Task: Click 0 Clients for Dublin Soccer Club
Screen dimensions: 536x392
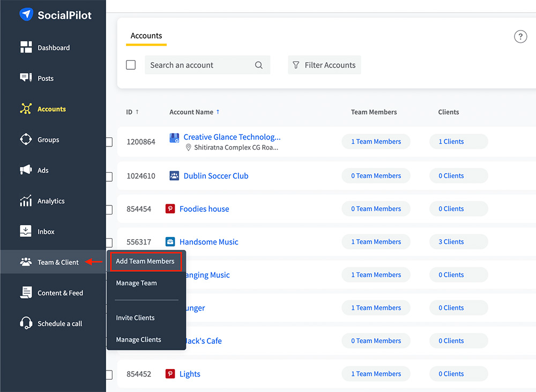Action: pos(458,176)
